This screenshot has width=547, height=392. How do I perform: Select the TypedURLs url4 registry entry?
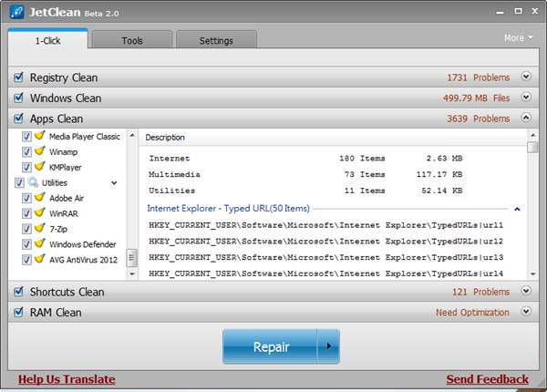click(x=325, y=273)
